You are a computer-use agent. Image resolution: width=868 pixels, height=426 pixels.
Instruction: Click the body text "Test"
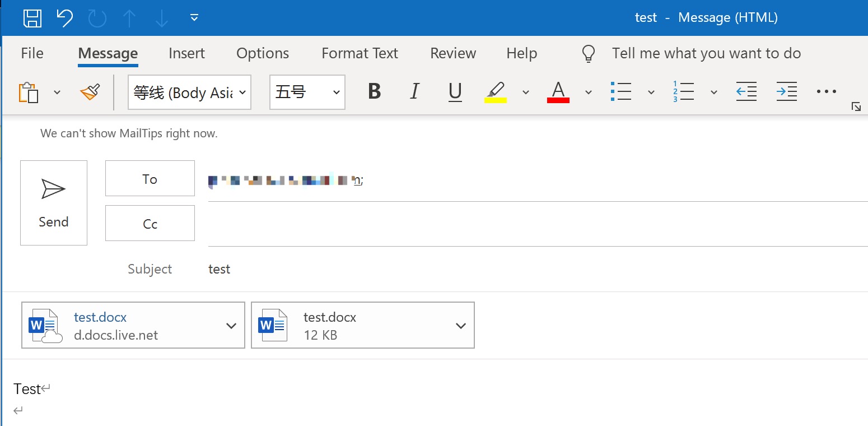(27, 389)
